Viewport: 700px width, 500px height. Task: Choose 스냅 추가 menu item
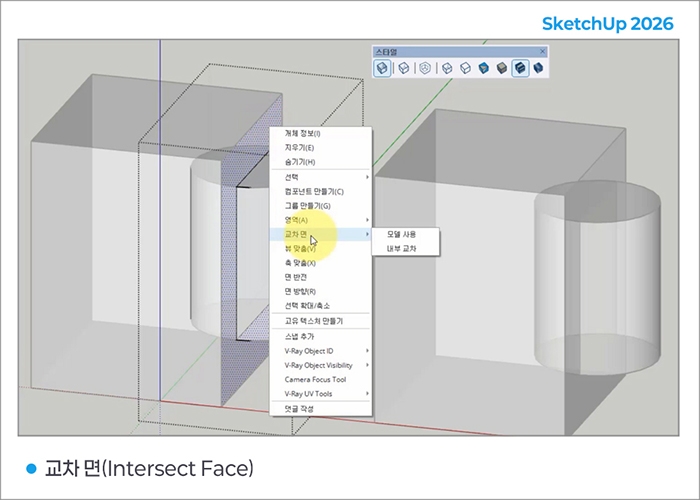pos(321,337)
